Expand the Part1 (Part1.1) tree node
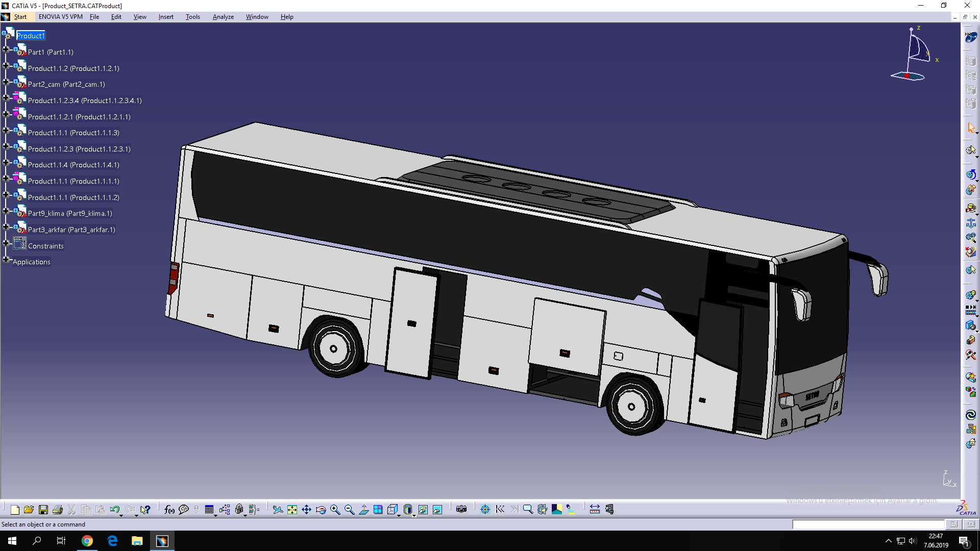The width and height of the screenshot is (980, 551). (6, 49)
